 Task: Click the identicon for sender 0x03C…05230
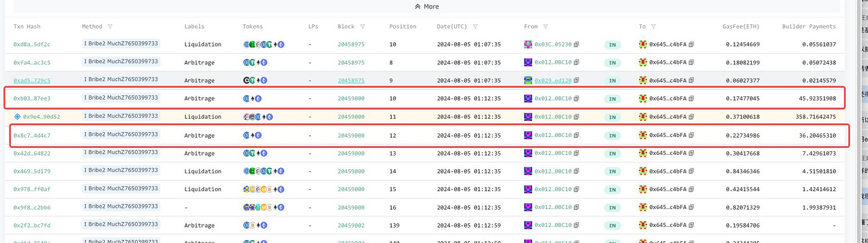pos(528,44)
